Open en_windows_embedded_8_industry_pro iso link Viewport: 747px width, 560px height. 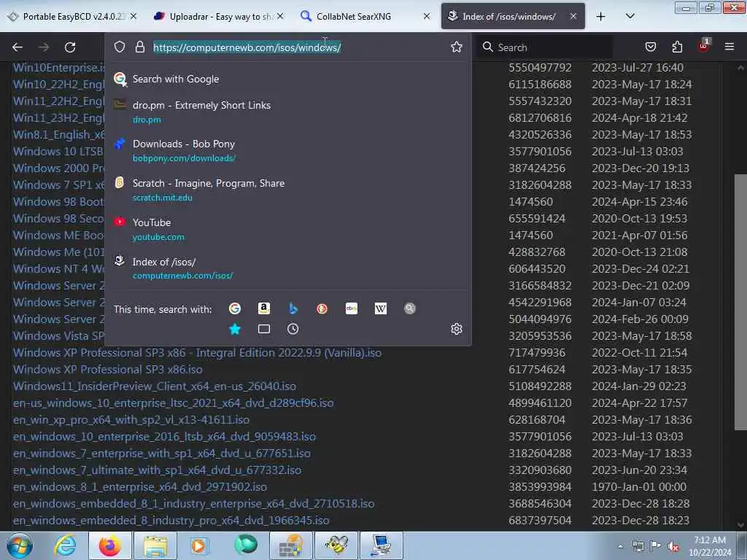pos(171,521)
